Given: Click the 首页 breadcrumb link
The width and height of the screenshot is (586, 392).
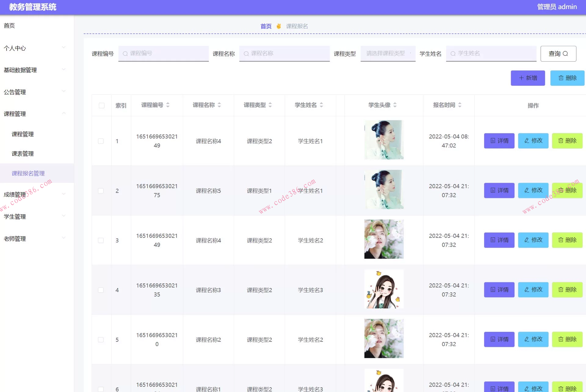Looking at the screenshot, I should pyautogui.click(x=266, y=26).
